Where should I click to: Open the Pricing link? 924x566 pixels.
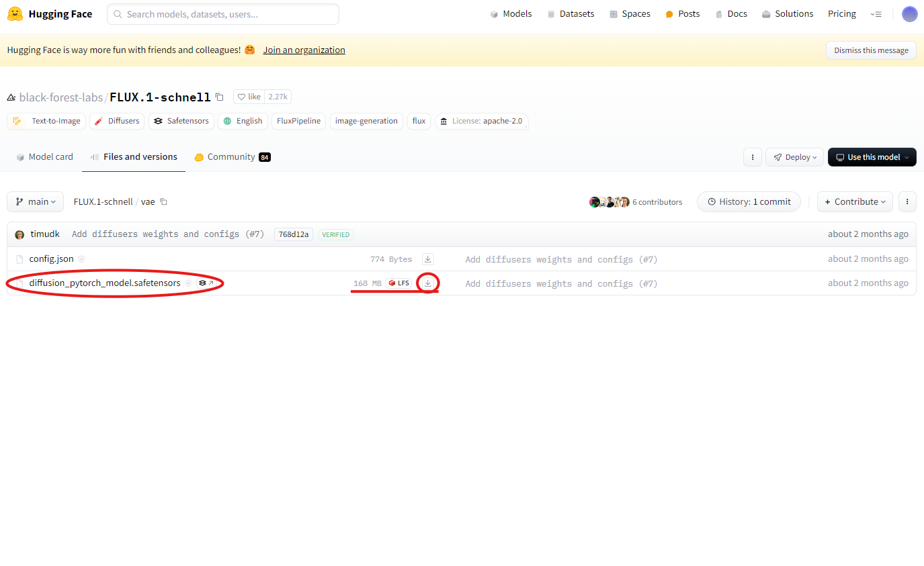point(842,13)
